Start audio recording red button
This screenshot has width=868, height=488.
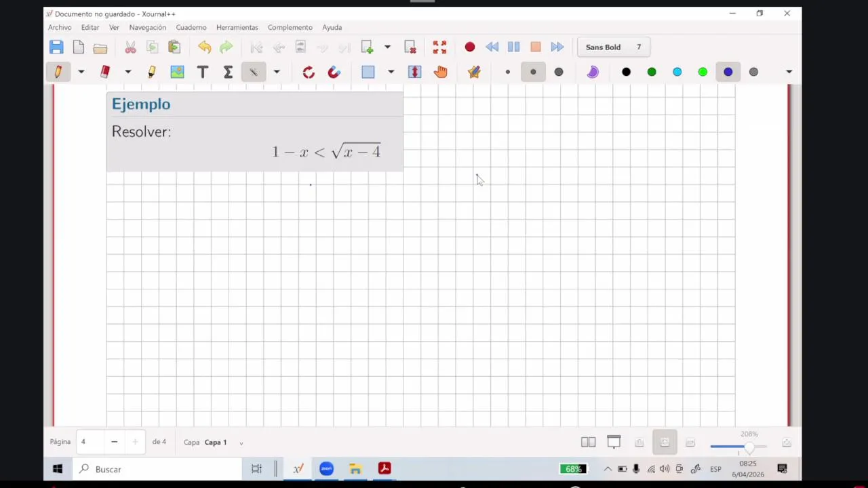[x=470, y=47]
